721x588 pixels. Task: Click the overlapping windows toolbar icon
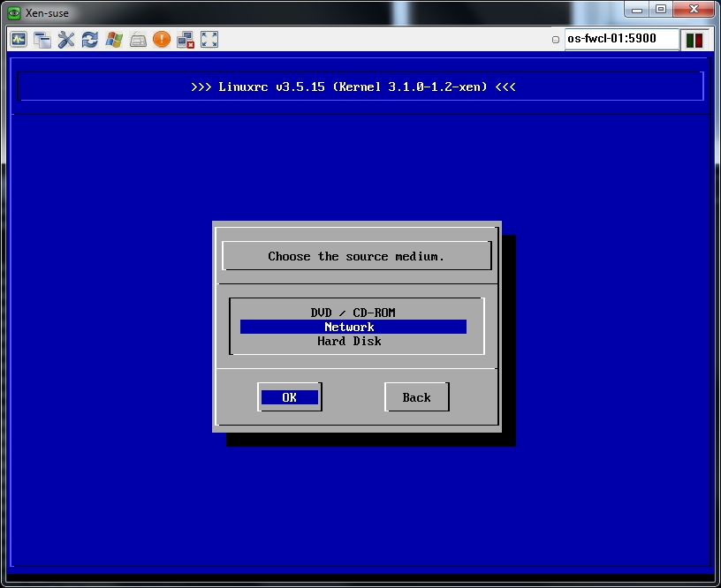(42, 40)
